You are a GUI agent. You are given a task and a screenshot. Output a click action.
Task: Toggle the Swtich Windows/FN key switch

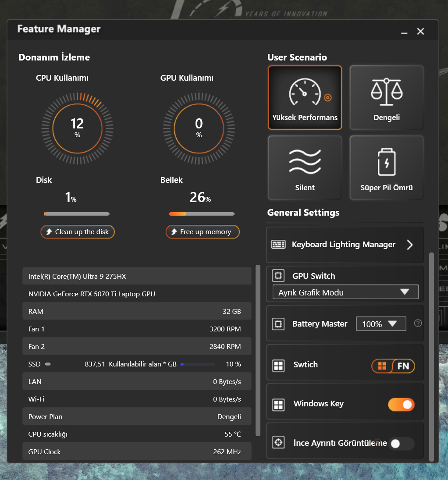(393, 366)
